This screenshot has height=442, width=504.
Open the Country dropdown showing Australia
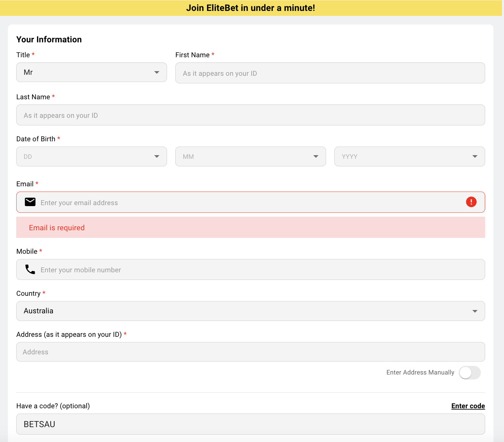point(250,311)
